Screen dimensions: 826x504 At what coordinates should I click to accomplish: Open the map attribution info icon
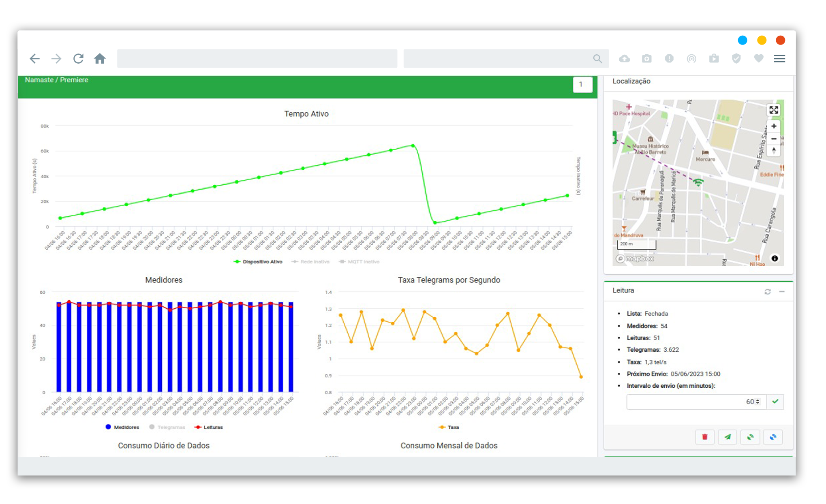(x=775, y=258)
